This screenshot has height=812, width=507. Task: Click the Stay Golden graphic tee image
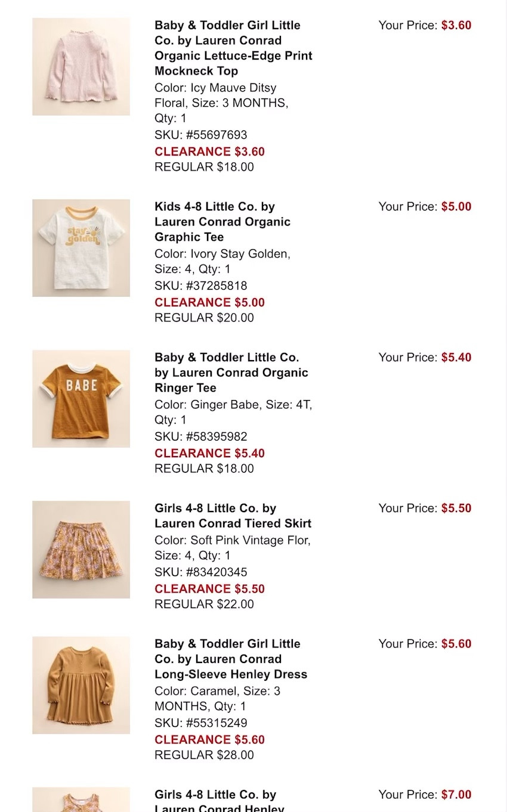[81, 247]
